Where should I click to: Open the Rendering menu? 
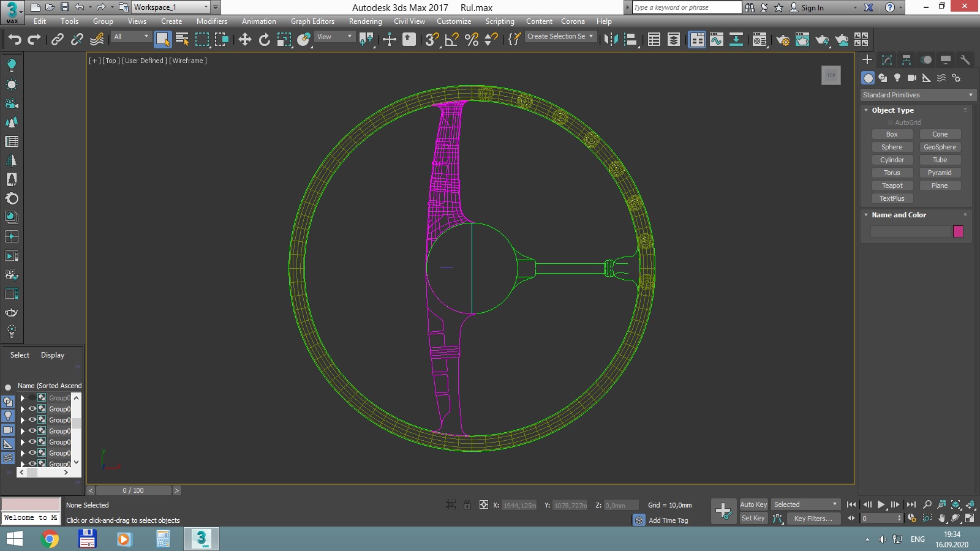[365, 21]
